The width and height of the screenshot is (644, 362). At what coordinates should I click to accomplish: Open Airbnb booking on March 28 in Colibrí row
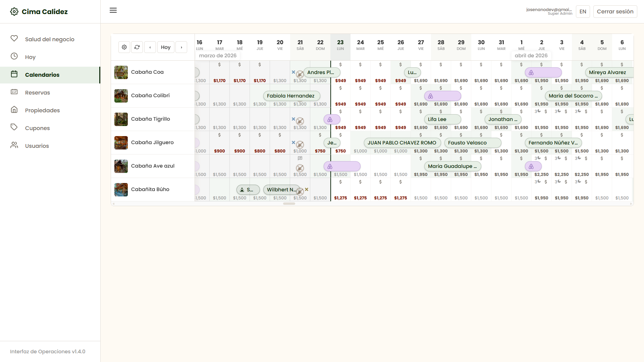[443, 96]
